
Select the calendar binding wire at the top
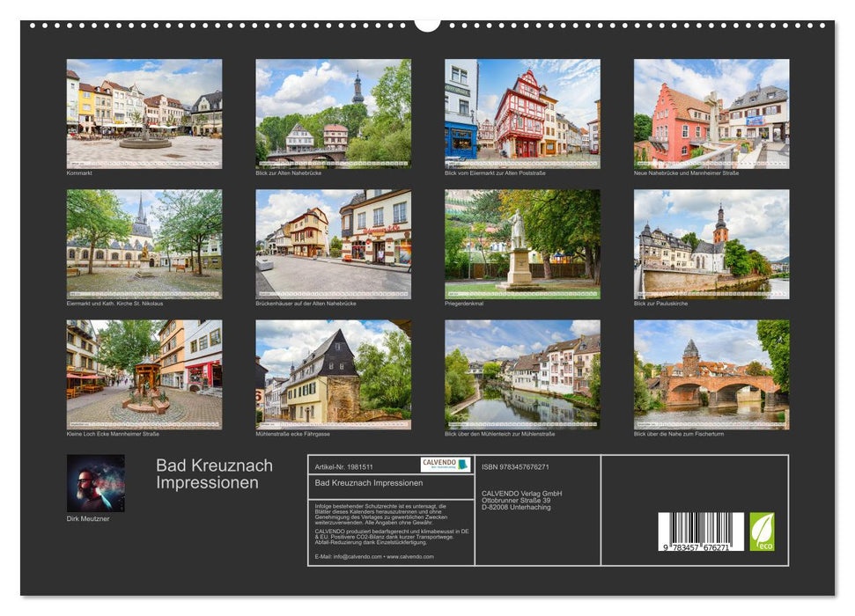coord(427,24)
